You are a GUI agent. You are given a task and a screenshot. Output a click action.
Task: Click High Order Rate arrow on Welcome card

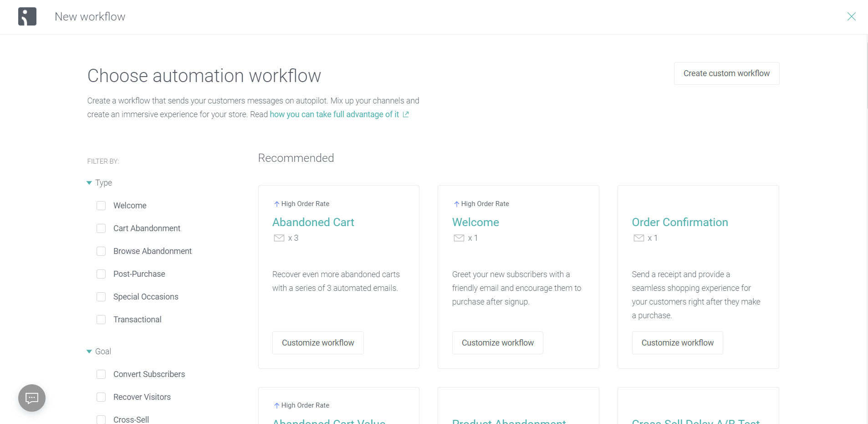tap(456, 204)
